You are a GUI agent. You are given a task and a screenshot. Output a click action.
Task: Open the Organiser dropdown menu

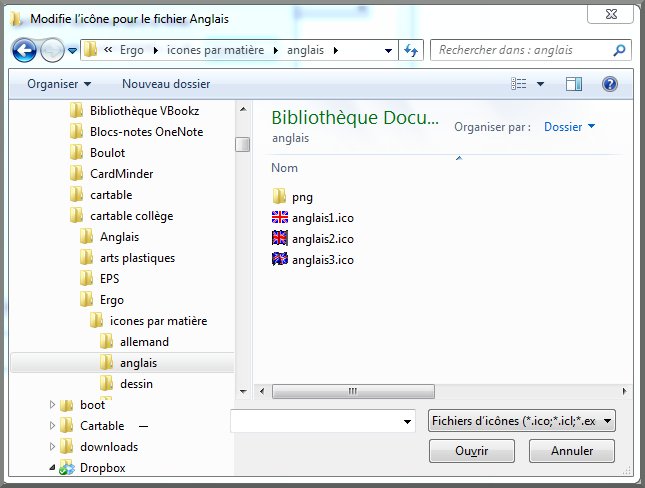pos(59,84)
